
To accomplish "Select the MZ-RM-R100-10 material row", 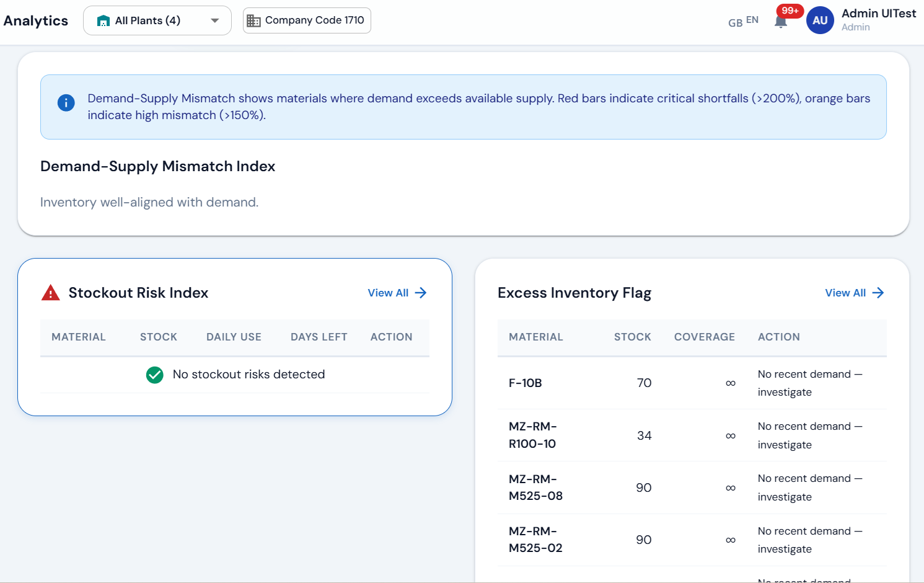I will pyautogui.click(x=533, y=435).
